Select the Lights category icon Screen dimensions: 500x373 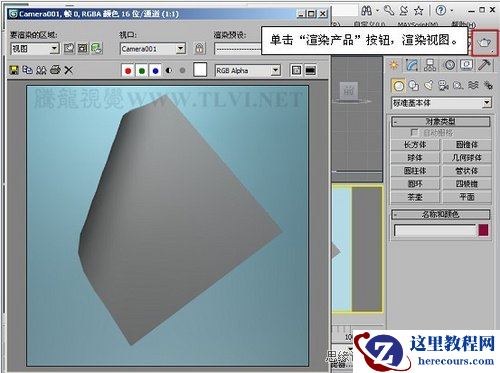coord(429,86)
